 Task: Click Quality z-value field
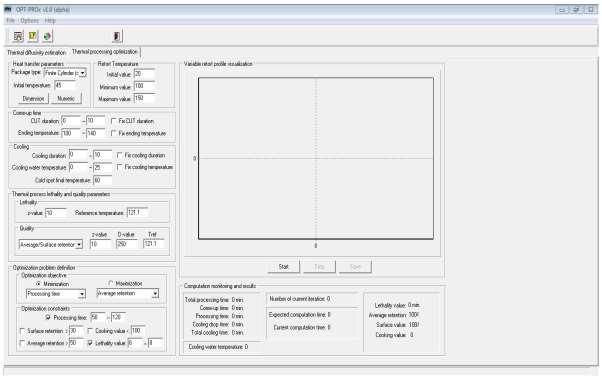pyautogui.click(x=100, y=244)
